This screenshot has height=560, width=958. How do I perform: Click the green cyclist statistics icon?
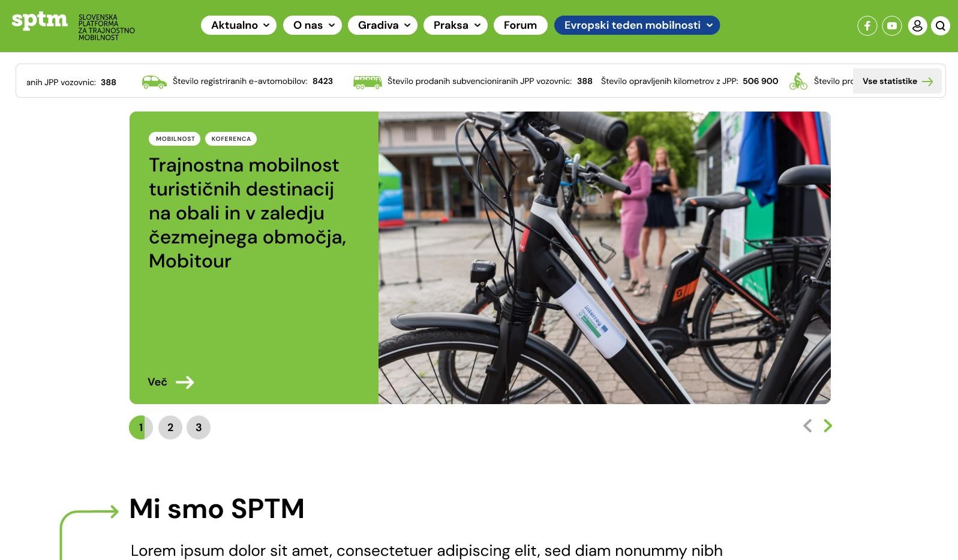coord(798,81)
